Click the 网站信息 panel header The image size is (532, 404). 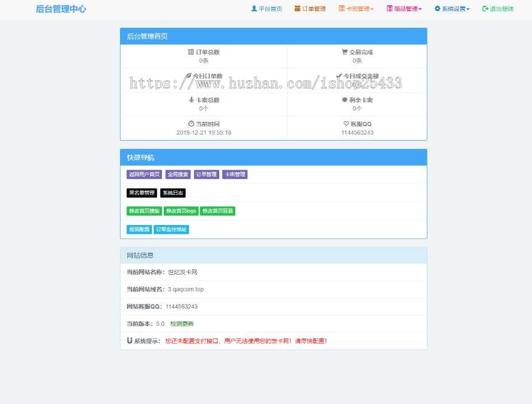[274, 255]
